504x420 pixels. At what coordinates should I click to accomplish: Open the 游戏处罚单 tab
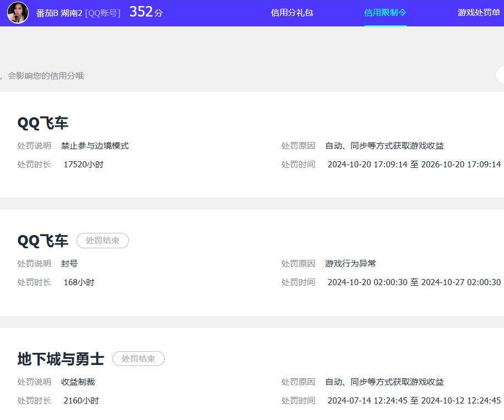479,13
